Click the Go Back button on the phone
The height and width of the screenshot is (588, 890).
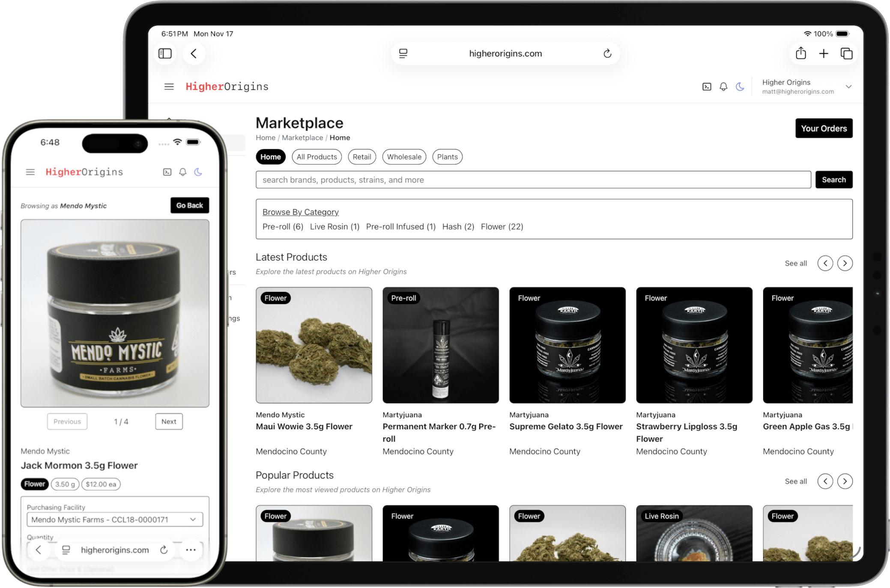[190, 205]
